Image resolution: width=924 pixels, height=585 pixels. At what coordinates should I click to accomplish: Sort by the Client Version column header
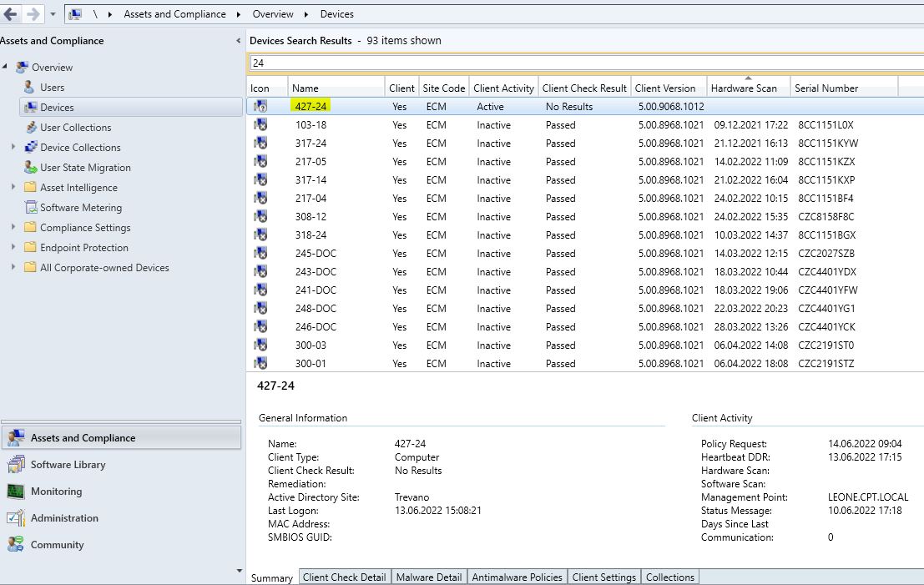click(669, 88)
